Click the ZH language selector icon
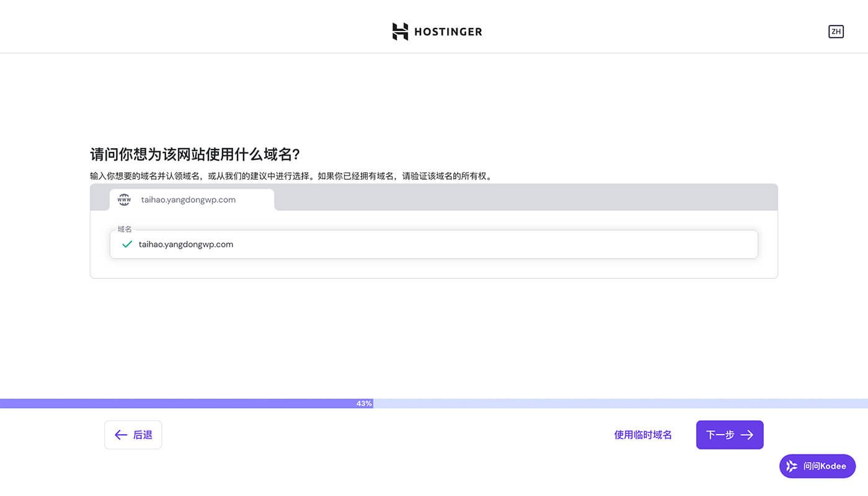 coord(836,31)
